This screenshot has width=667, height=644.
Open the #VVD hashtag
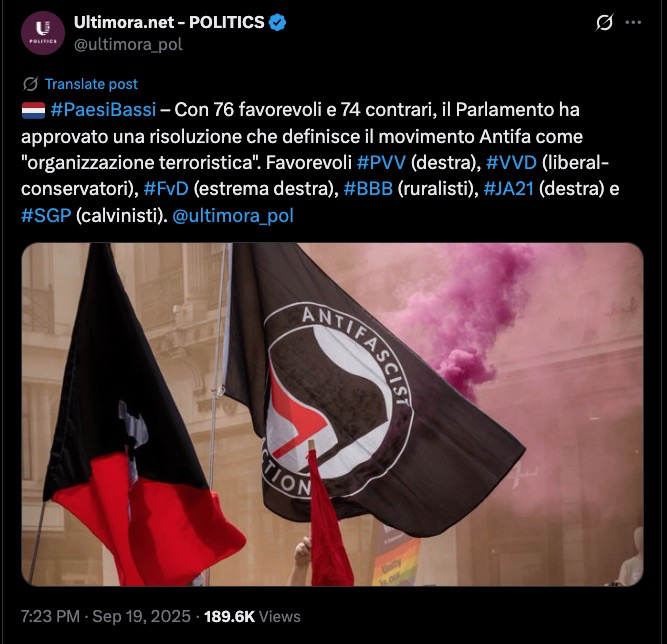(x=511, y=162)
